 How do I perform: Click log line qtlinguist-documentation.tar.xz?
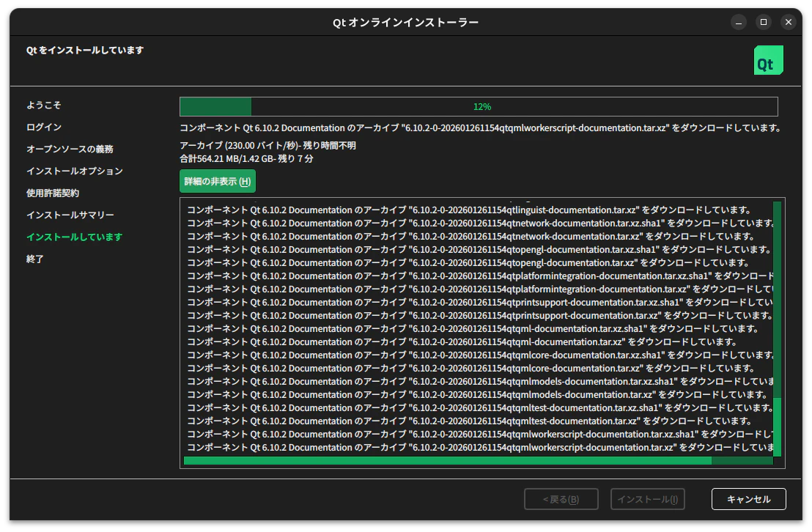[x=469, y=210]
